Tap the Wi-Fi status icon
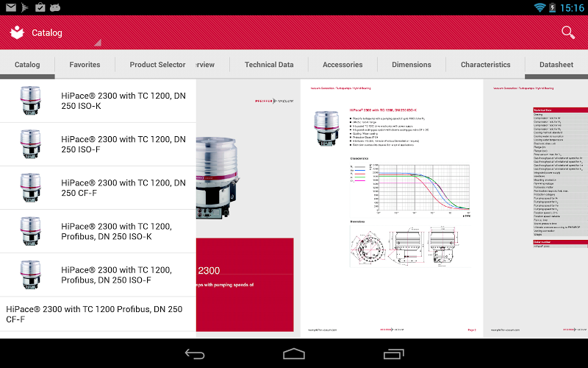The height and width of the screenshot is (368, 588). click(x=539, y=7)
